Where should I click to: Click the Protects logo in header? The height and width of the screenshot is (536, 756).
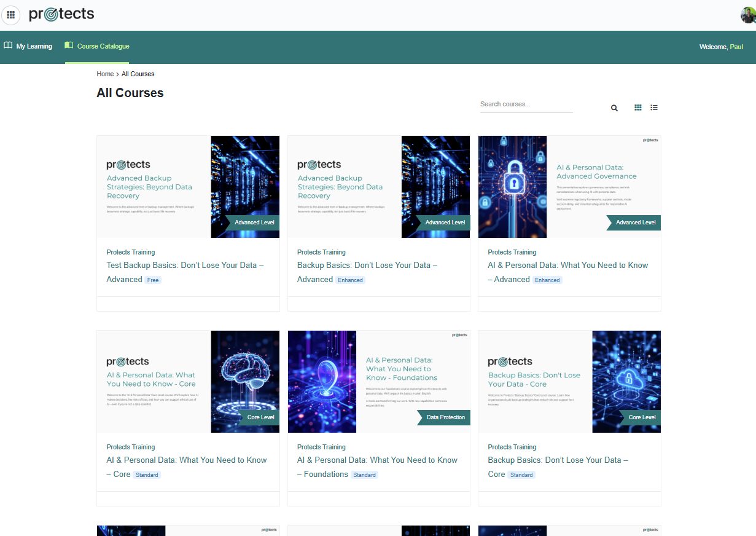(61, 14)
